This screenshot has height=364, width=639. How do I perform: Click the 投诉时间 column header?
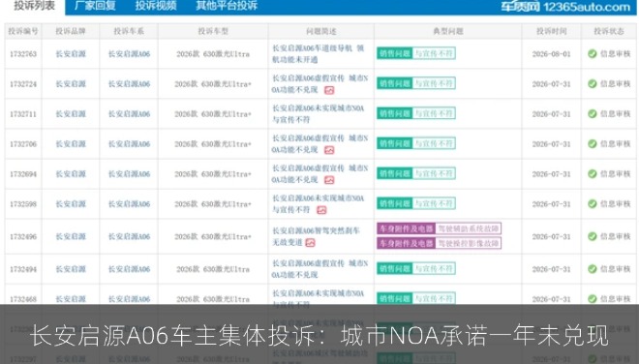click(552, 31)
